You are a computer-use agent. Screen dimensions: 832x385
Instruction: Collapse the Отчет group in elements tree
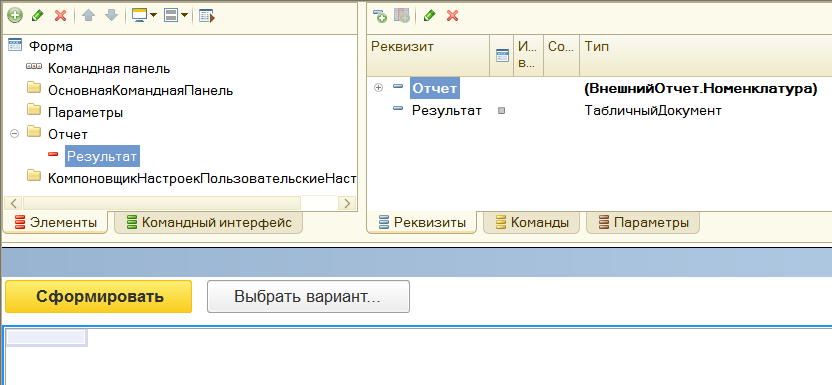pyautogui.click(x=14, y=134)
